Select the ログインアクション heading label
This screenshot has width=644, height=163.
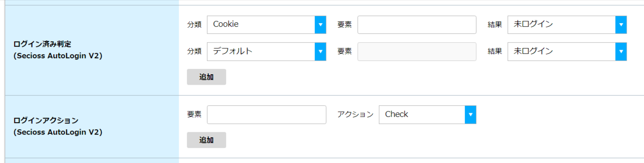click(x=46, y=120)
